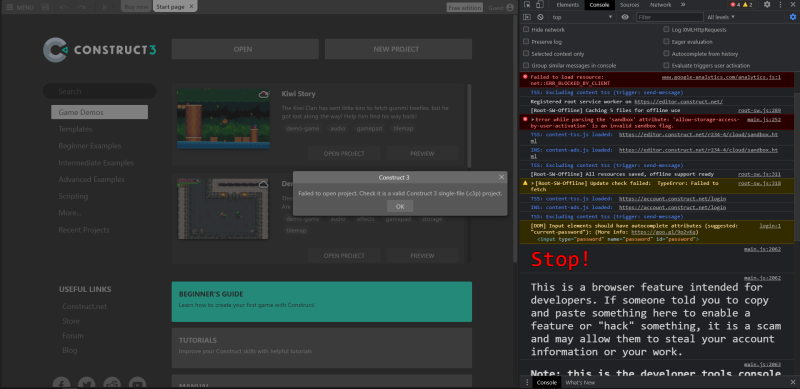This screenshot has height=389, width=800.
Task: Open DevTools three-dot customize menu
Action: coord(781,5)
